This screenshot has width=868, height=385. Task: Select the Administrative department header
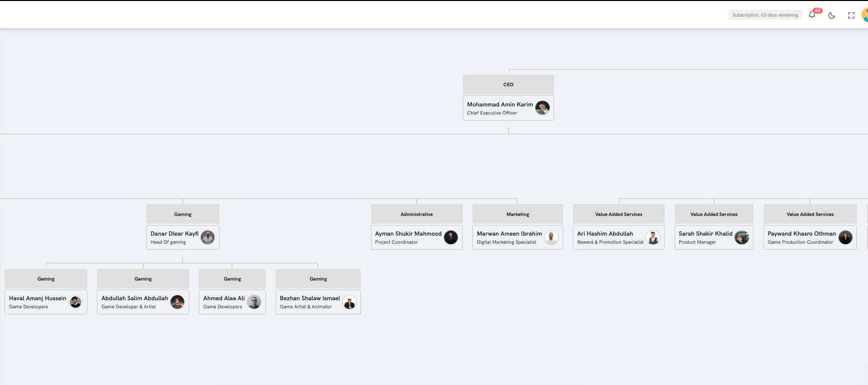point(416,214)
